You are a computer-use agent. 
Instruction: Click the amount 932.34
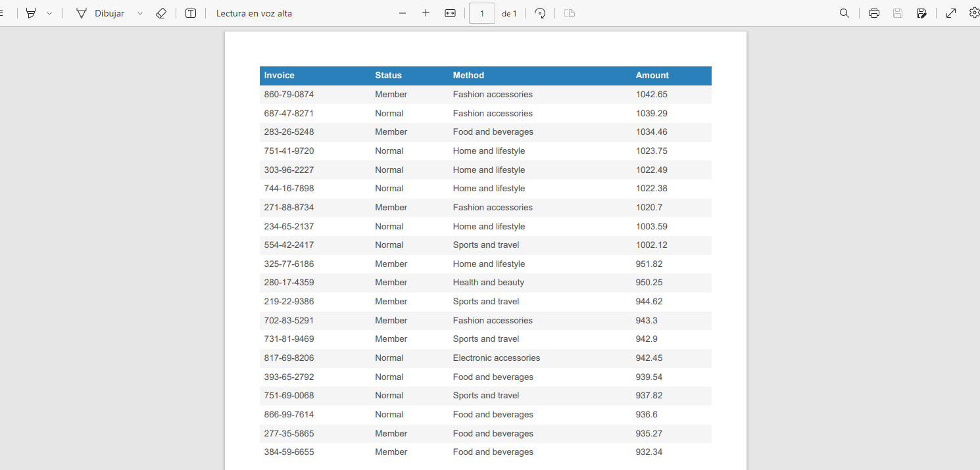coord(649,452)
